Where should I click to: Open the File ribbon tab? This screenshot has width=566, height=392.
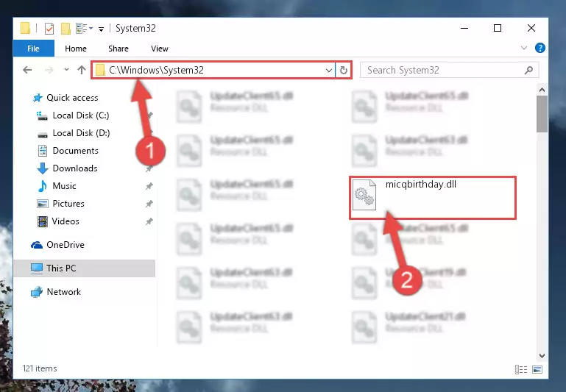coord(34,49)
